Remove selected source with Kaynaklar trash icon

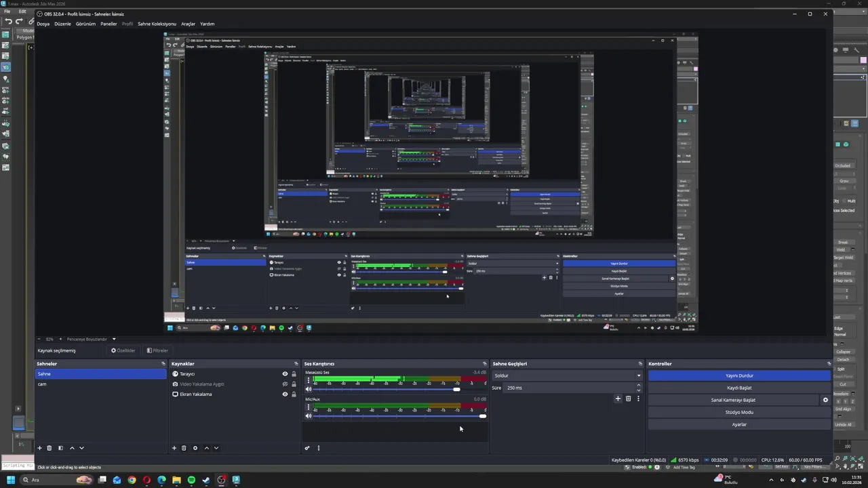(x=184, y=448)
